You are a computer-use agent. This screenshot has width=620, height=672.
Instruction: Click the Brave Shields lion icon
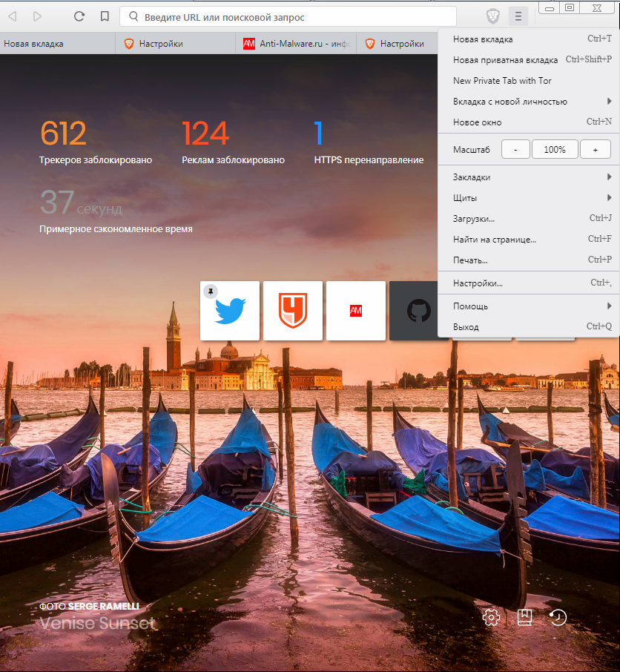pyautogui.click(x=493, y=17)
